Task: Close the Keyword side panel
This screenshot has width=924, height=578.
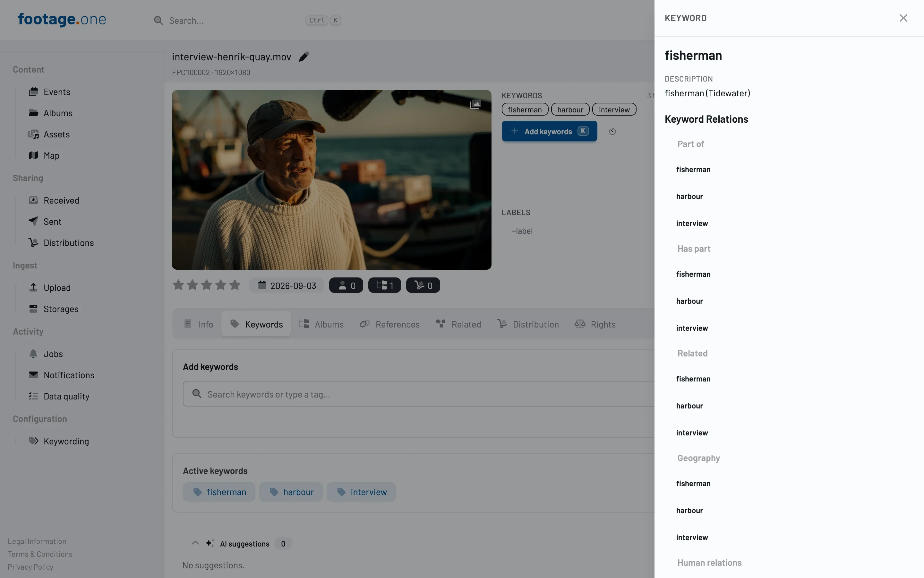Action: tap(903, 18)
